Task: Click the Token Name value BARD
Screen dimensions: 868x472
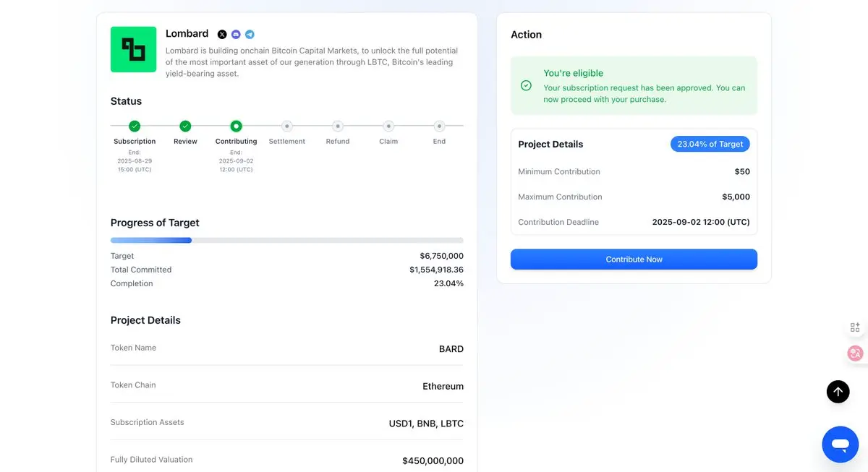Action: (x=451, y=349)
